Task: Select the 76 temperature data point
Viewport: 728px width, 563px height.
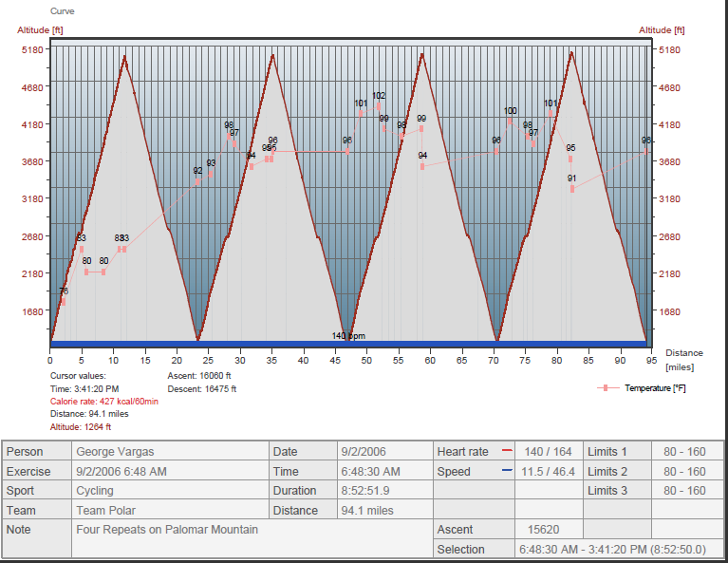Action: [63, 302]
